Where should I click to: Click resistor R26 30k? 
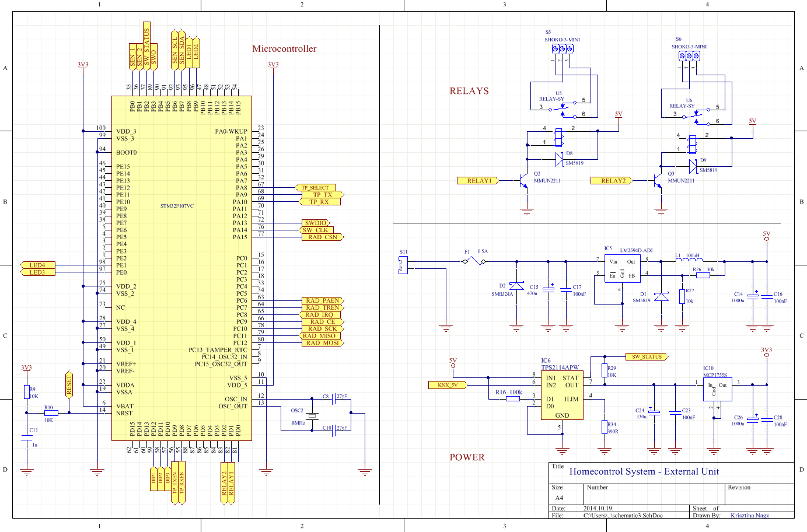point(703,275)
